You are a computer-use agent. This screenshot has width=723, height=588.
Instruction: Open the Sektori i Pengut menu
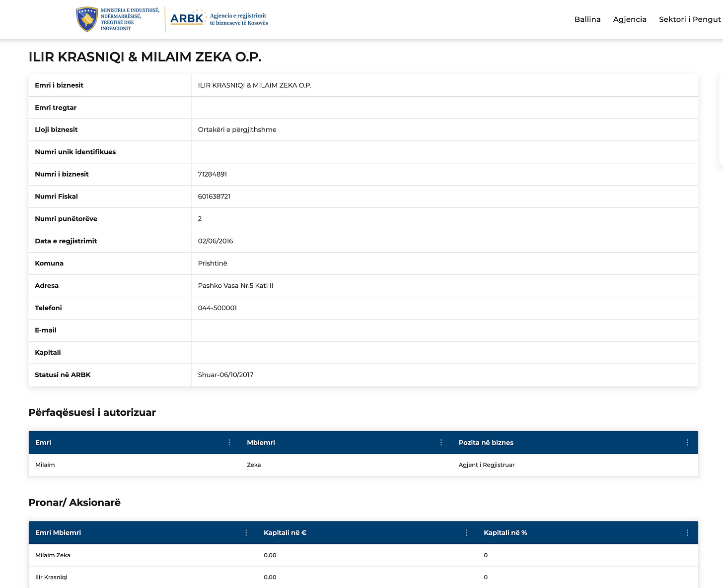click(x=690, y=19)
